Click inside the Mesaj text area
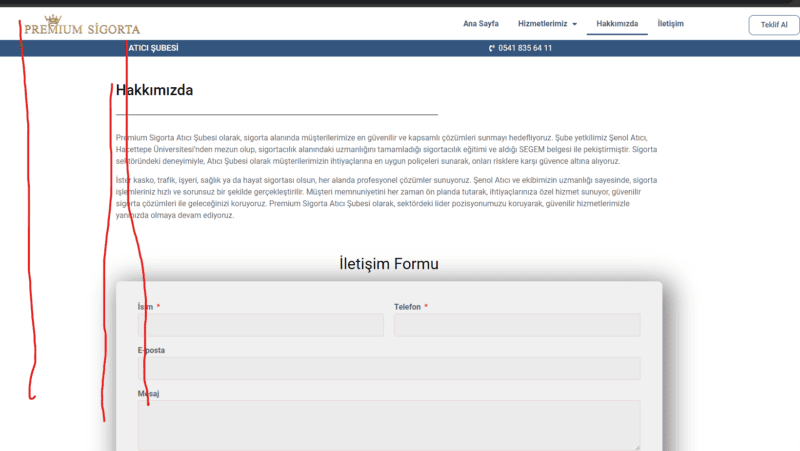This screenshot has width=800, height=451. point(389,424)
